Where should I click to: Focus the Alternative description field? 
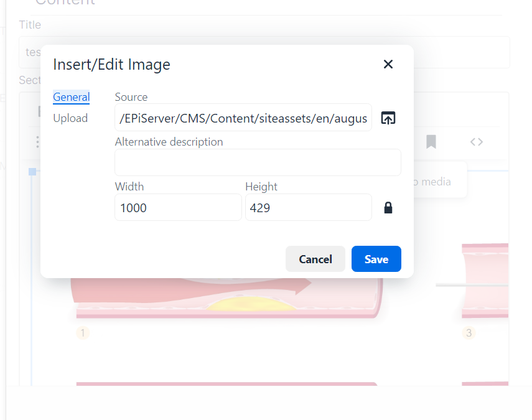[x=258, y=162]
